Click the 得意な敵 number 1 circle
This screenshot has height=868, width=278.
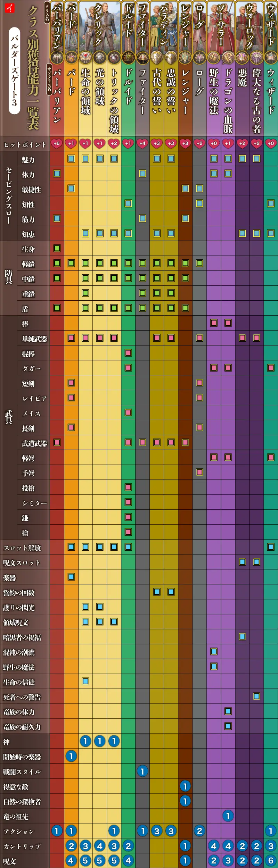185,786
